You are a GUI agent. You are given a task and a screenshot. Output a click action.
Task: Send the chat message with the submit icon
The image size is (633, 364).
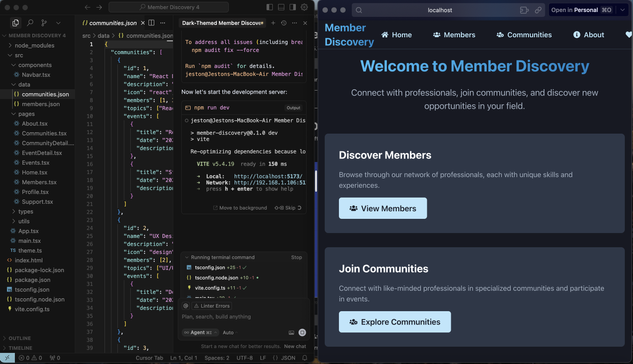click(302, 333)
